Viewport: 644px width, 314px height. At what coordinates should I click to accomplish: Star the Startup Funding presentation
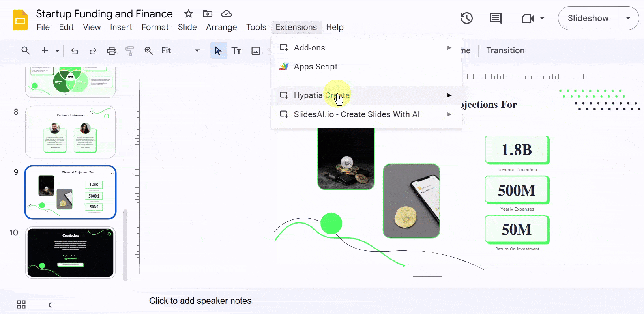pos(189,14)
